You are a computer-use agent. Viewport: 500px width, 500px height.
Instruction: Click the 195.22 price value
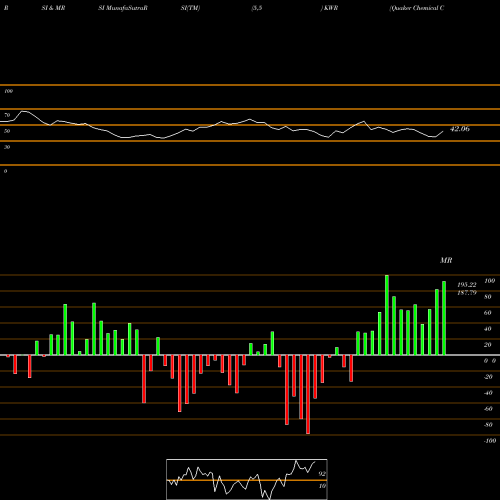coord(467,285)
